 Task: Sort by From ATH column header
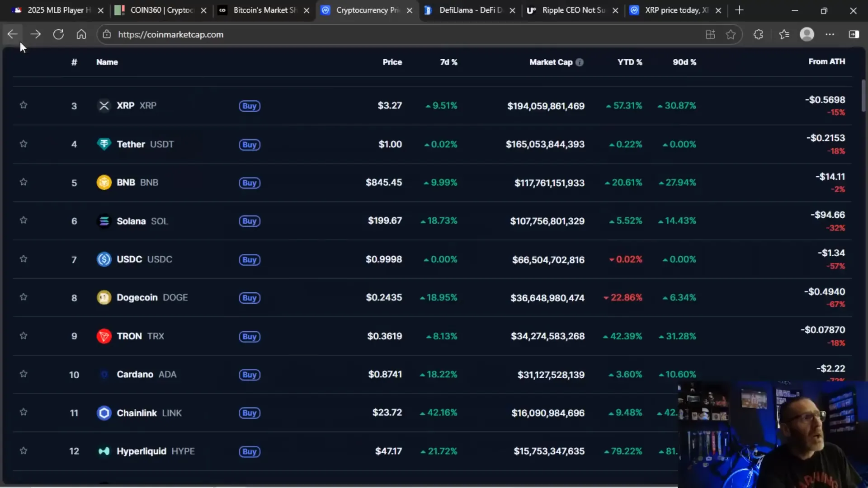tap(826, 61)
